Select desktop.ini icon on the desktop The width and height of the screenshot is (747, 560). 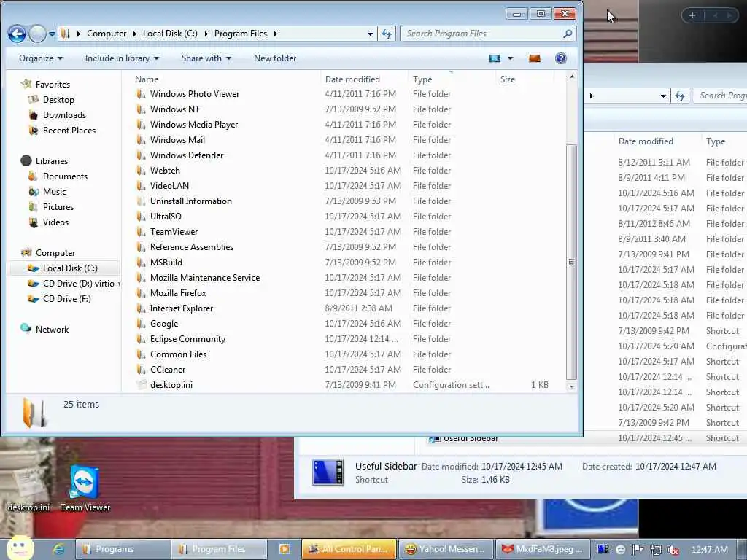click(28, 488)
